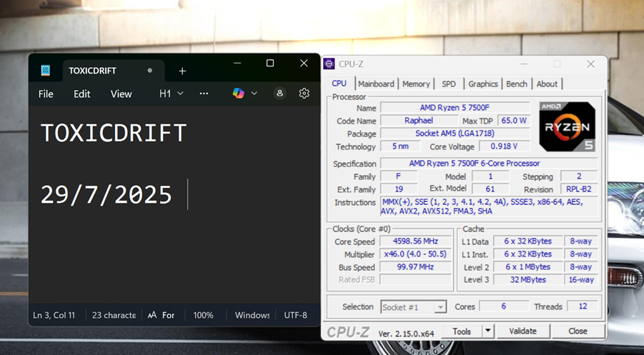Click the Stepping value 2
This screenshot has width=644, height=355.
coord(579,176)
